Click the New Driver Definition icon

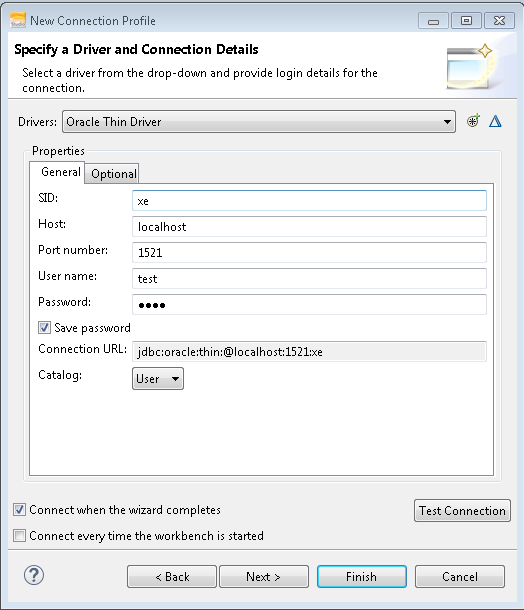pyautogui.click(x=473, y=121)
